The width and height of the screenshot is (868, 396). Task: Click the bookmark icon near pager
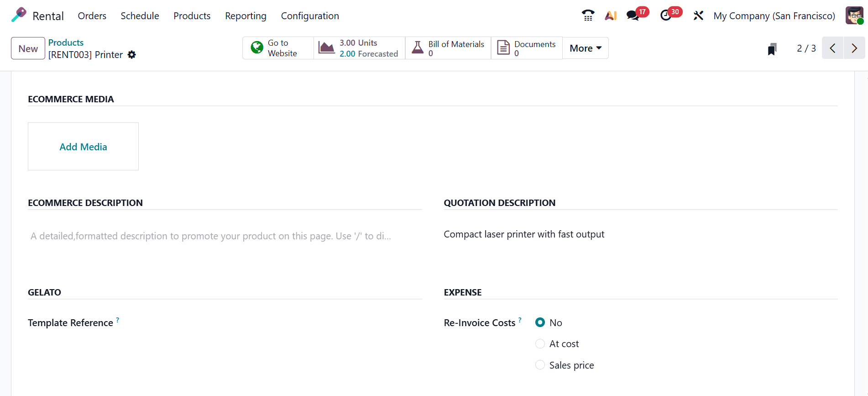pyautogui.click(x=772, y=49)
